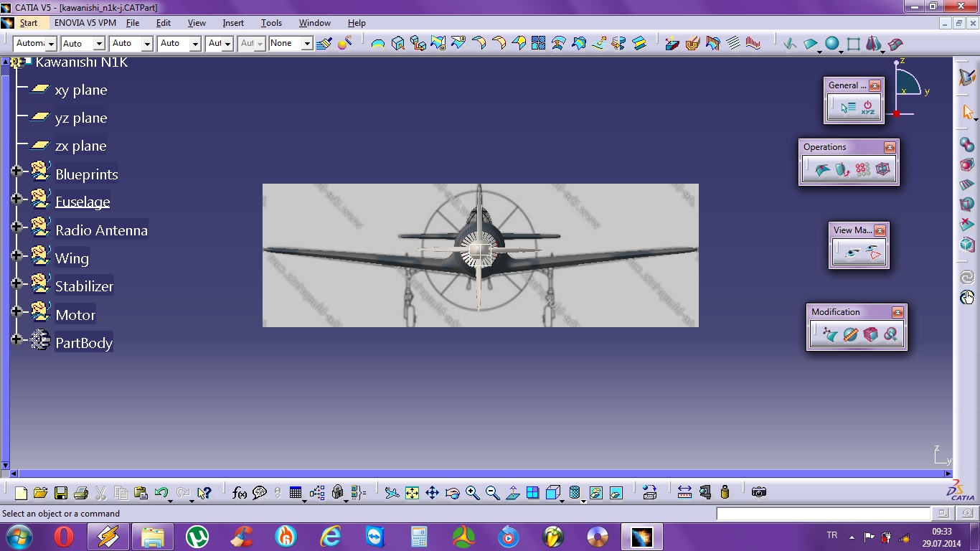Click the command input field in status bar

click(x=823, y=514)
